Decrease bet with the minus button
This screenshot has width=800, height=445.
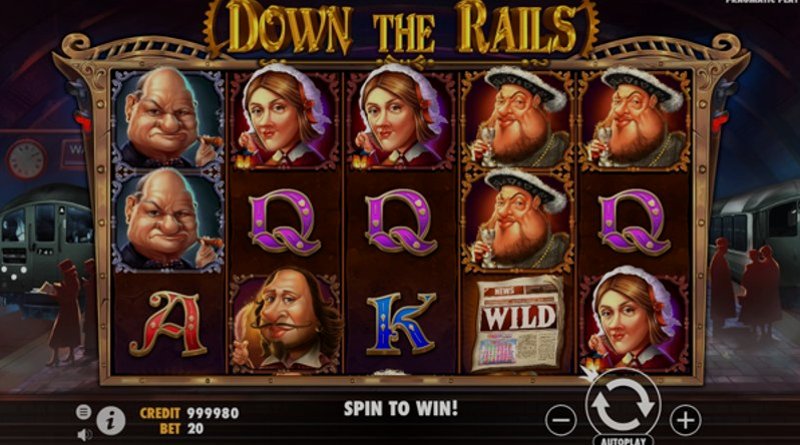click(x=561, y=421)
